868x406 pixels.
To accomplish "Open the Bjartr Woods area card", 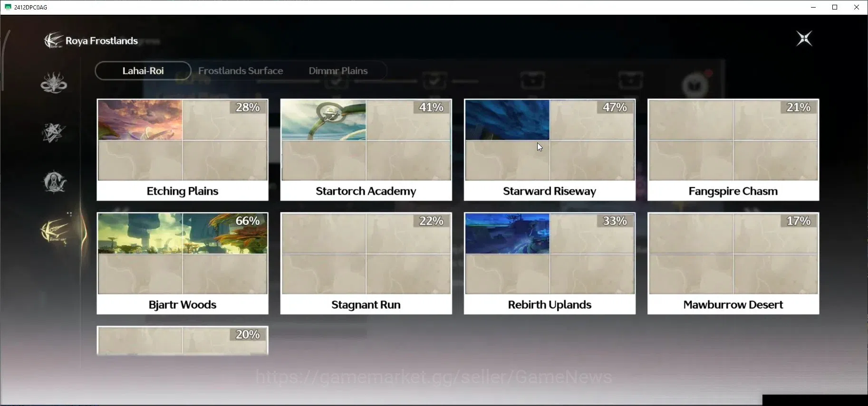I will click(x=183, y=263).
